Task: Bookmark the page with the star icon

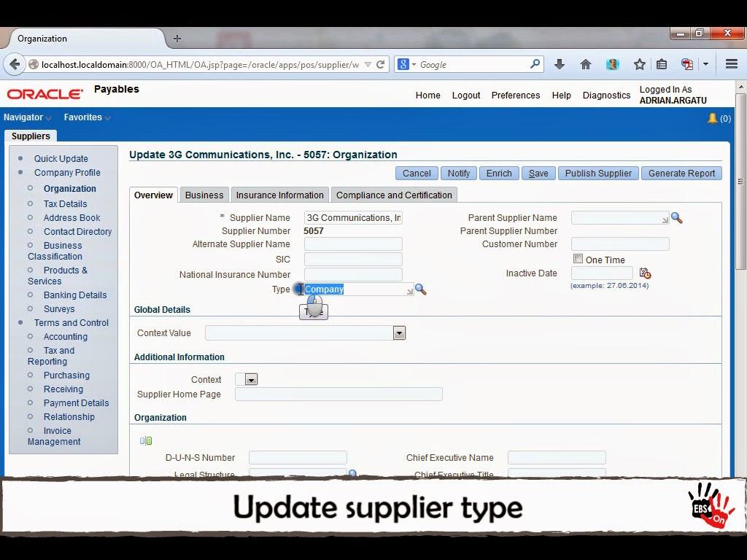Action: pos(639,64)
